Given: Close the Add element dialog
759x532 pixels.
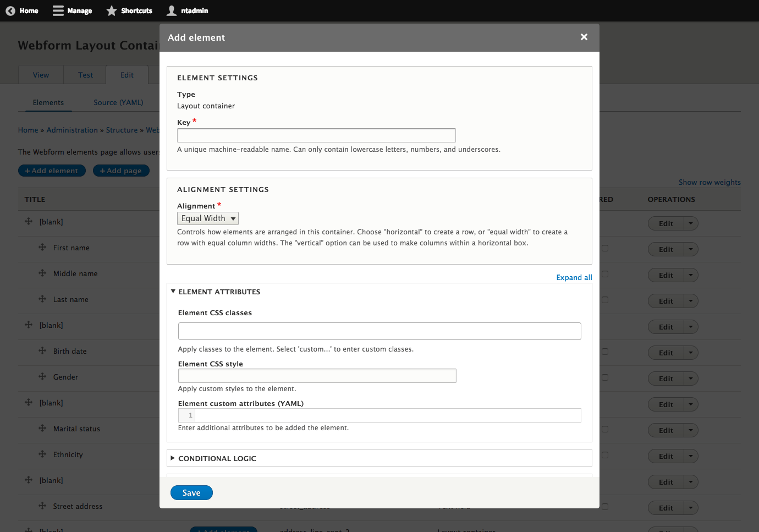Looking at the screenshot, I should click(x=584, y=37).
